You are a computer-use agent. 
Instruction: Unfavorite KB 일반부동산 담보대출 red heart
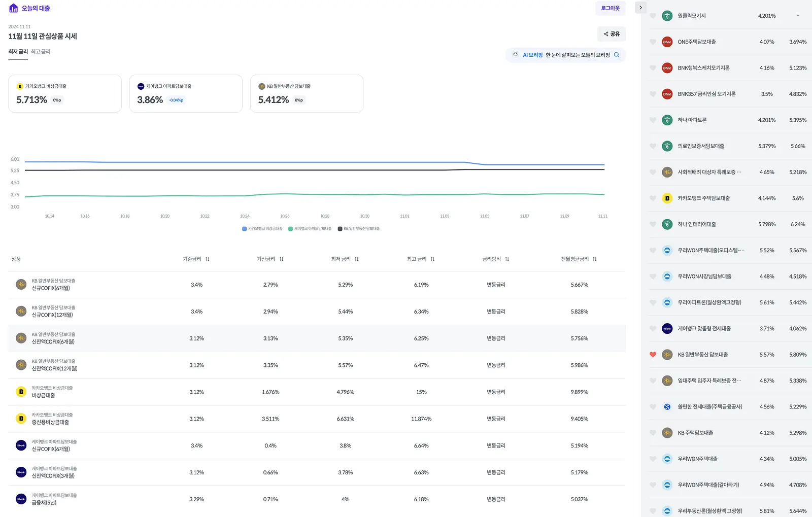653,355
